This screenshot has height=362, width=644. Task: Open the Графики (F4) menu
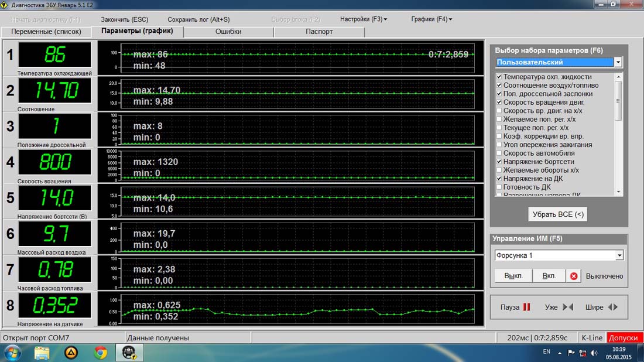click(431, 19)
